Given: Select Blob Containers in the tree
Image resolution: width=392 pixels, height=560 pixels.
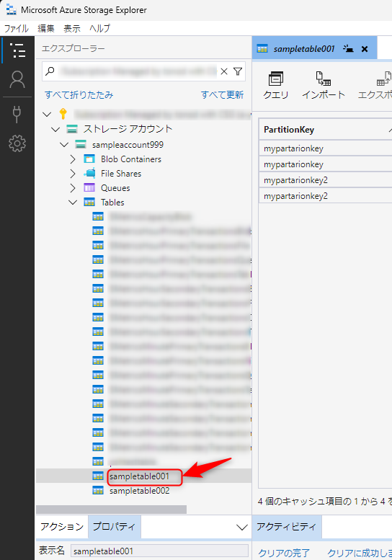Looking at the screenshot, I should (130, 159).
